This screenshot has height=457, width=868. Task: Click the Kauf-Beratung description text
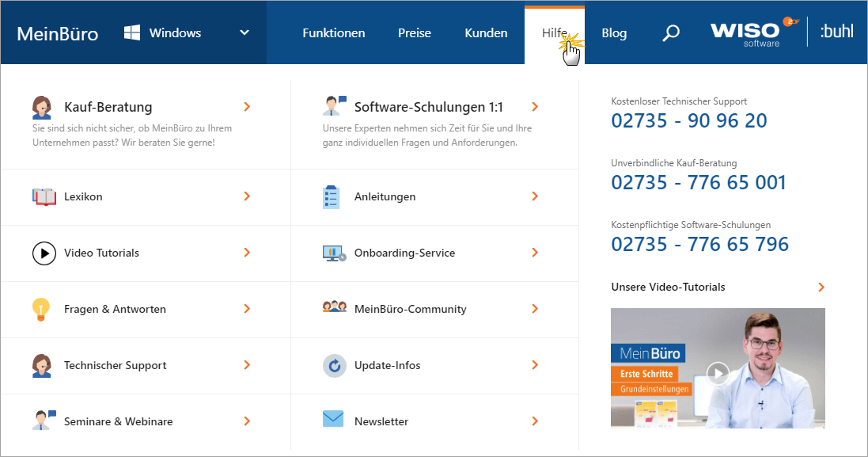pos(132,135)
